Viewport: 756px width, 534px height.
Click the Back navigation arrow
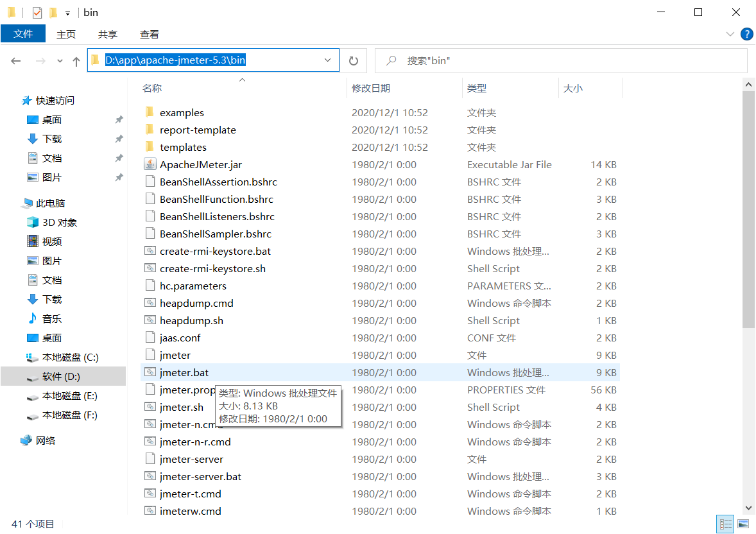[x=16, y=61]
